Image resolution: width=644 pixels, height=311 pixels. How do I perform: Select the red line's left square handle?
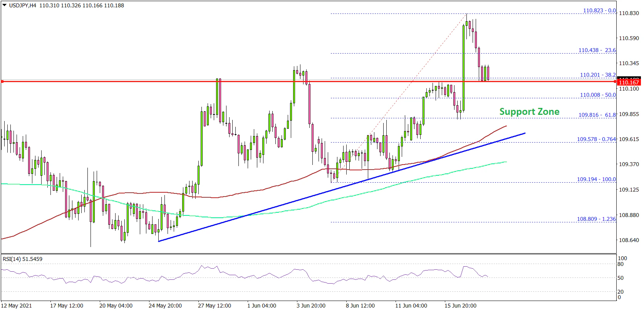click(x=2, y=82)
